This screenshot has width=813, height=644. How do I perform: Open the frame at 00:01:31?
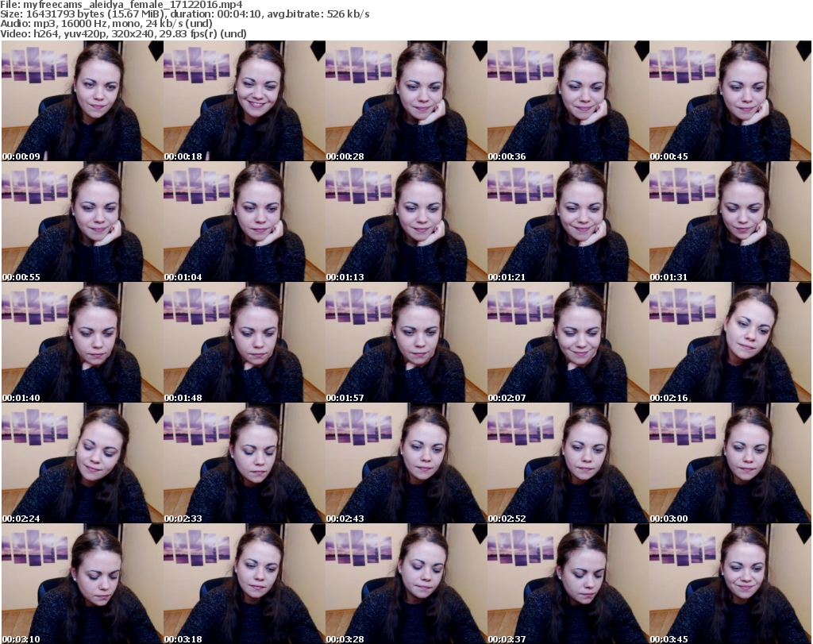click(x=730, y=222)
